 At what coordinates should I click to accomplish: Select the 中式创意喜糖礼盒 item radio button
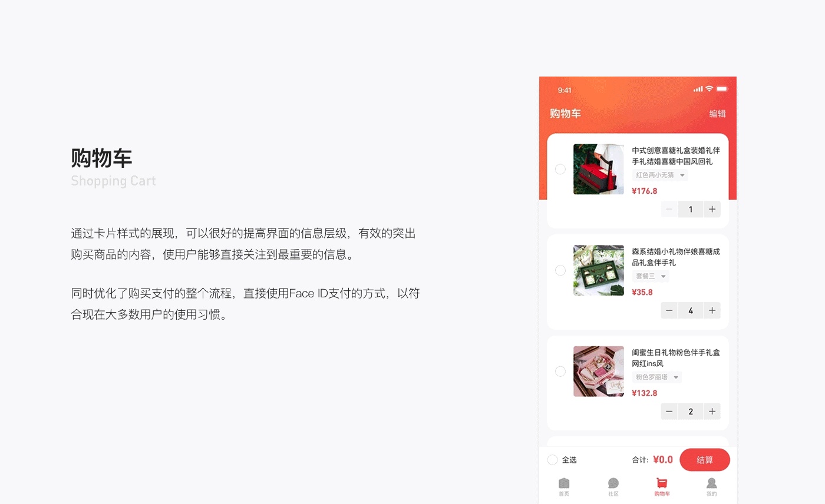560,169
